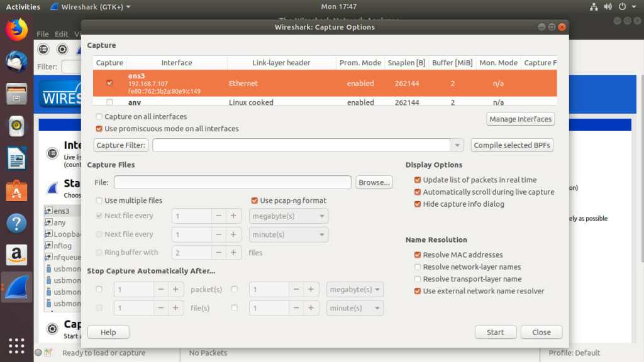This screenshot has width=644, height=362.
Task: Open the Help question mark dock icon
Action: [16, 223]
